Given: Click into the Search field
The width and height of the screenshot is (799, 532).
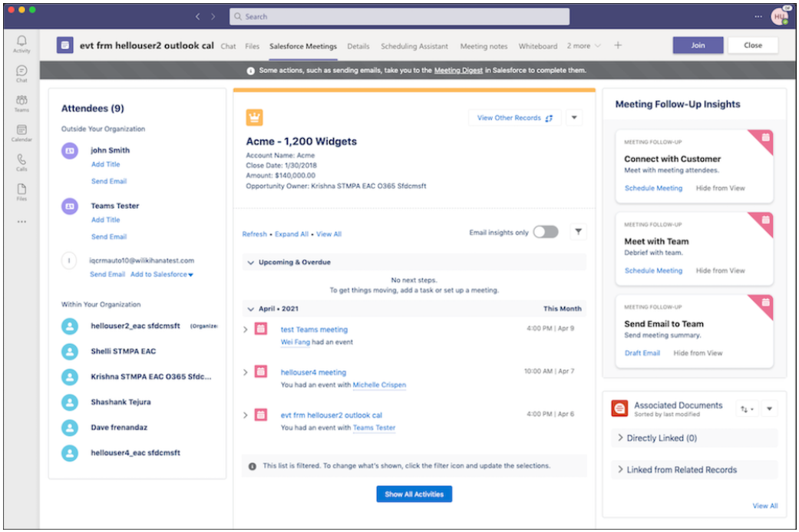Looking at the screenshot, I should point(399,16).
